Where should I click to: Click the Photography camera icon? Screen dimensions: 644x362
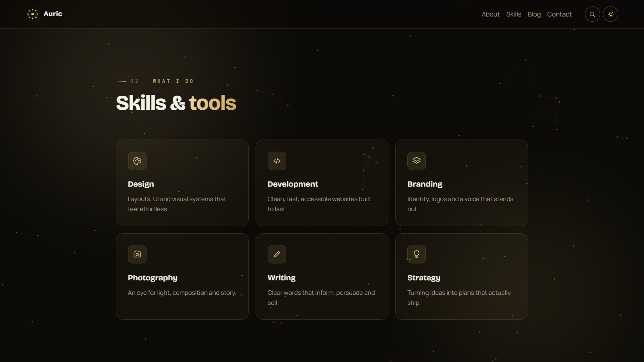137,254
